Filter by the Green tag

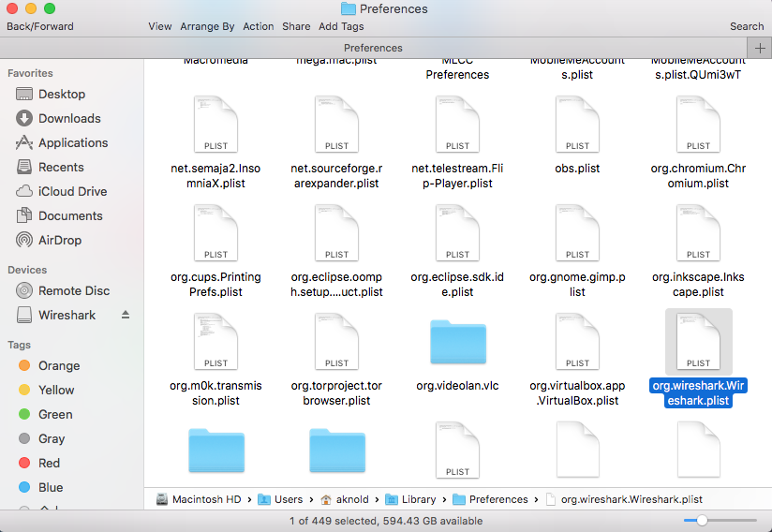[x=24, y=415]
